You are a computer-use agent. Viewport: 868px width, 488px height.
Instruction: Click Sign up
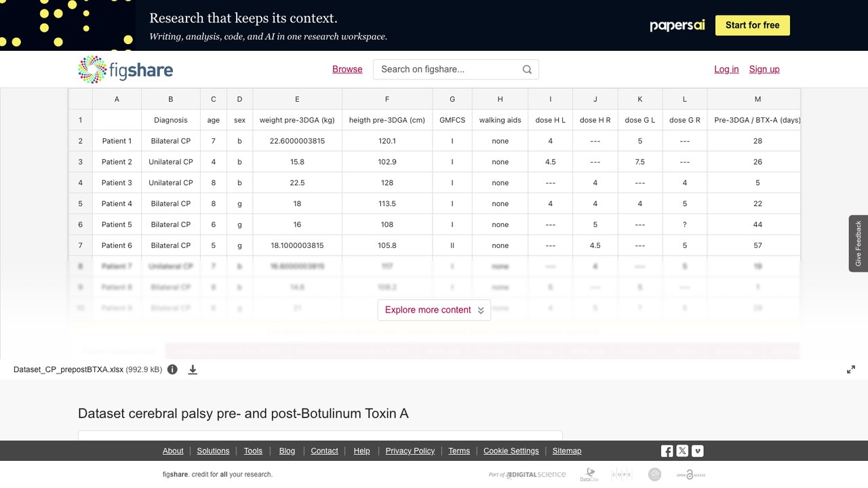(764, 69)
